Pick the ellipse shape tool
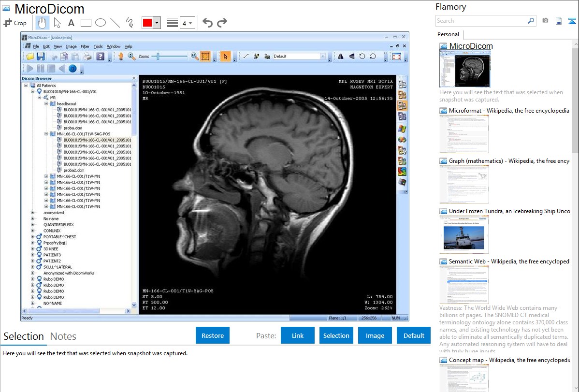 pyautogui.click(x=100, y=23)
